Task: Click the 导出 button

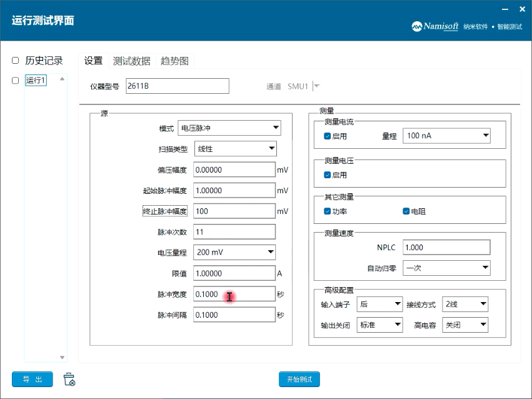Action: (33, 380)
